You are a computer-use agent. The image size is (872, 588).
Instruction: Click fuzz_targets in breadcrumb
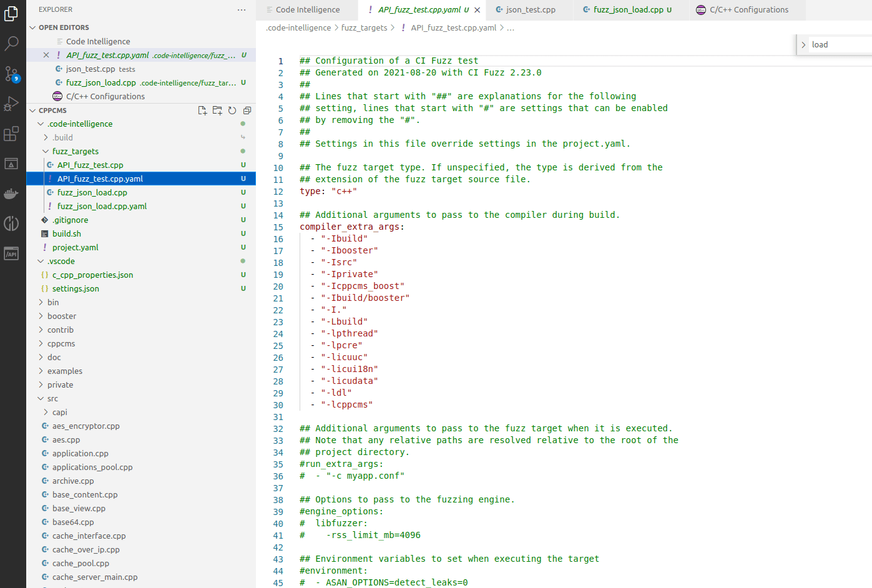click(x=364, y=28)
